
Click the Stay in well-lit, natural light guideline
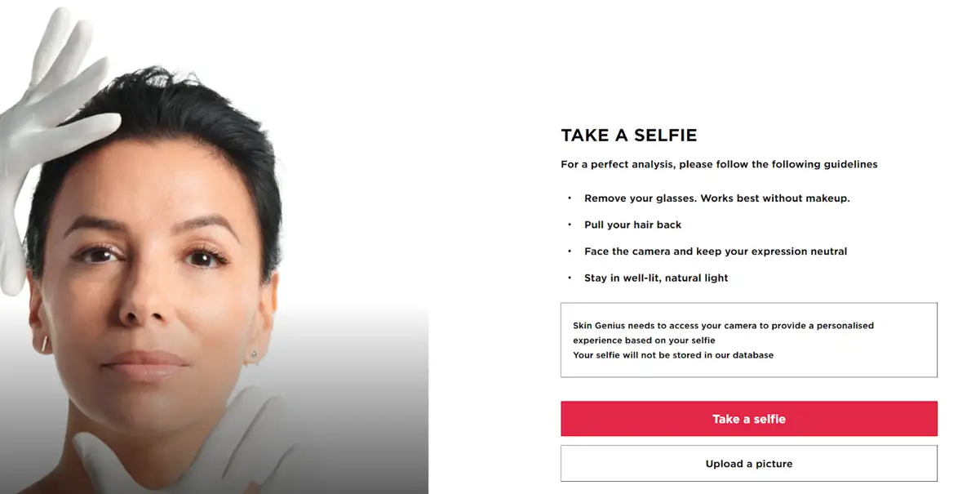click(x=656, y=278)
